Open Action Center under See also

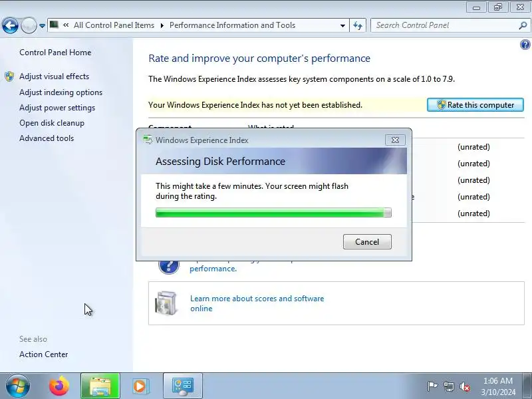[x=44, y=354]
